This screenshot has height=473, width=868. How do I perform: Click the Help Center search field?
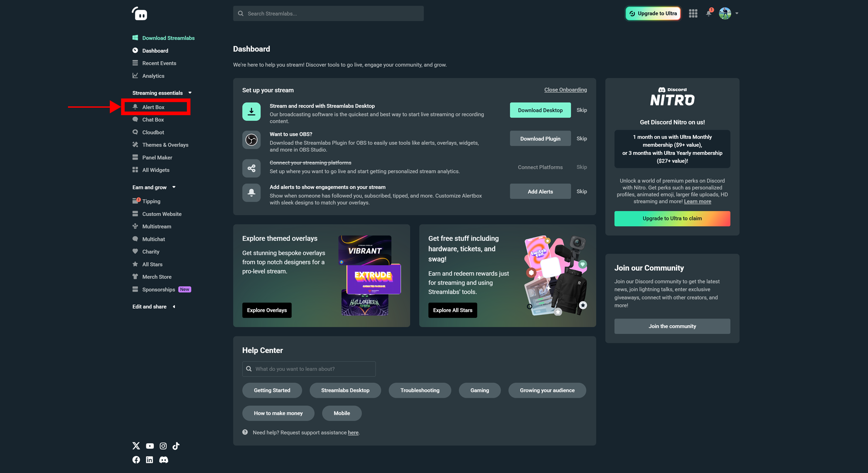[x=309, y=369]
